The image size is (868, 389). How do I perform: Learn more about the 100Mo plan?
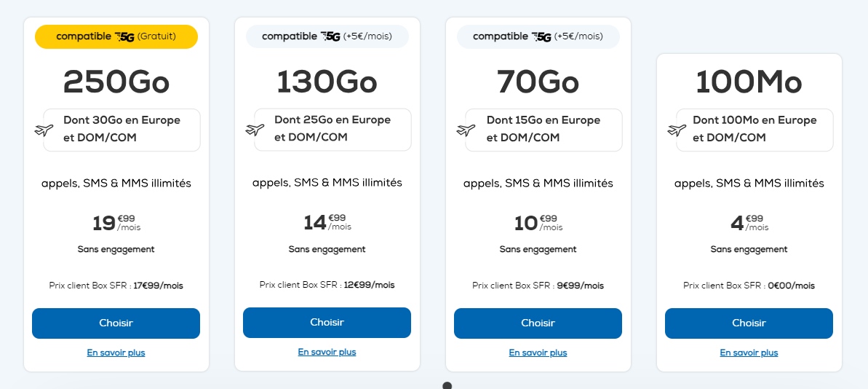coord(749,353)
